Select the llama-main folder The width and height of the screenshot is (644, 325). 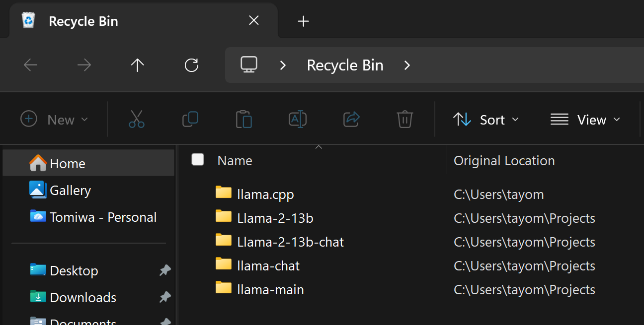point(271,290)
